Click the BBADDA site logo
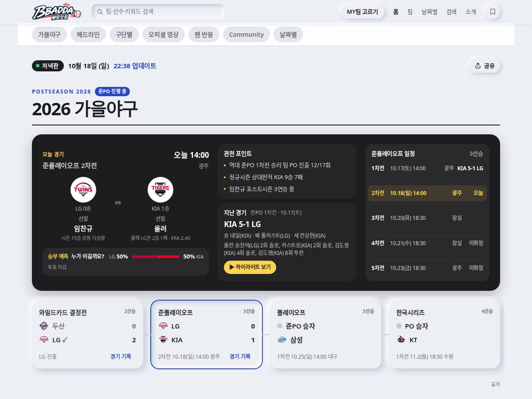The width and height of the screenshot is (532, 399). click(x=57, y=12)
